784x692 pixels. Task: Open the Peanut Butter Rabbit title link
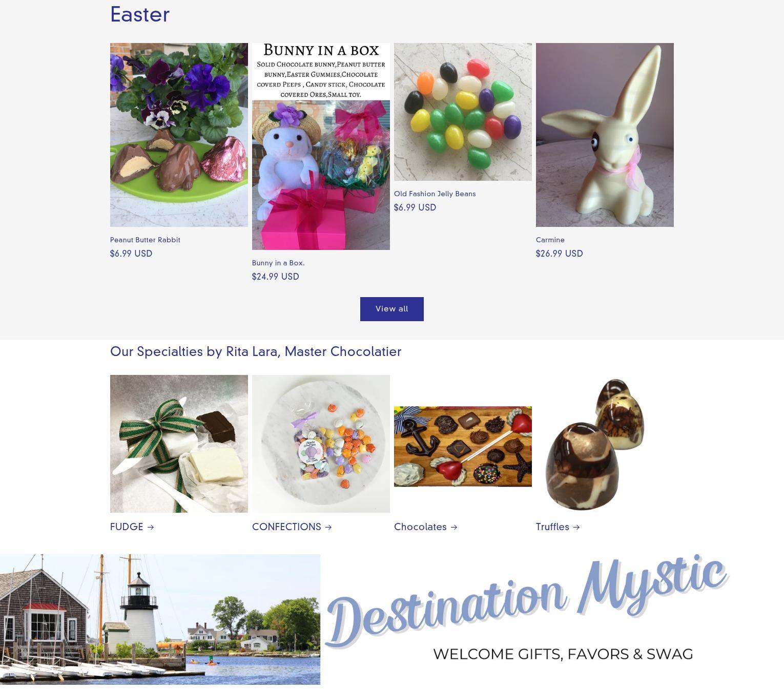pyautogui.click(x=145, y=240)
